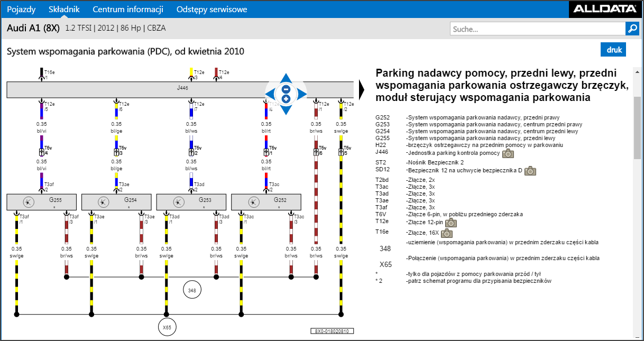Click the legend panel scrollbar
Viewport: 644px width, 341px height.
point(637,127)
